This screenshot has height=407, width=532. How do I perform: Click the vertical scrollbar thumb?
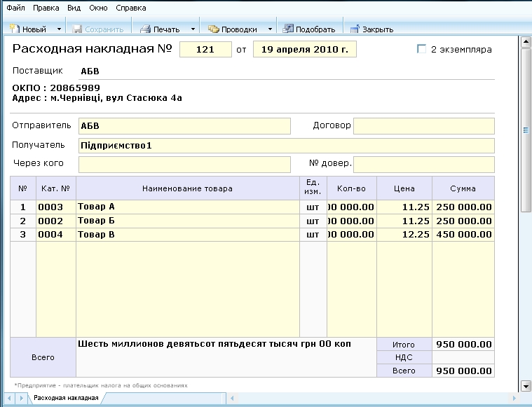click(x=526, y=130)
